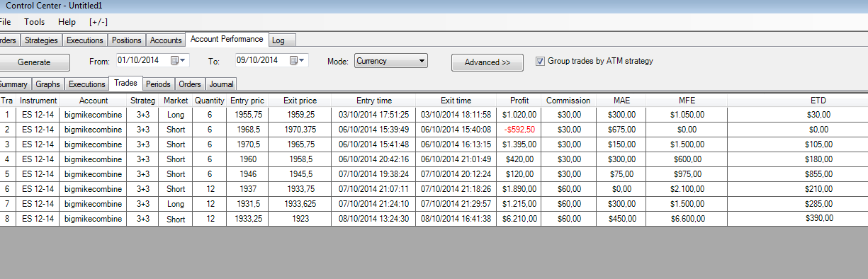The image size is (868, 279).
Task: Open the Orders sub-tab
Action: click(190, 84)
